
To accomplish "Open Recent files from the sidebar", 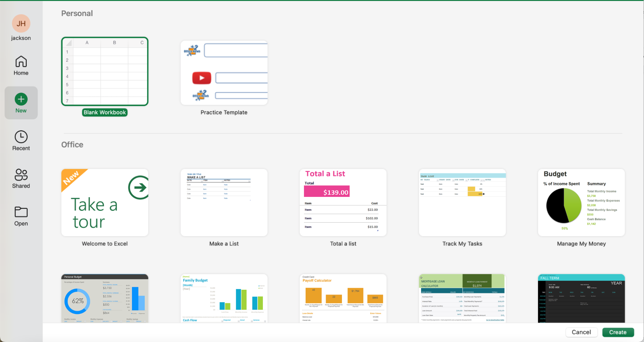I will (x=21, y=141).
